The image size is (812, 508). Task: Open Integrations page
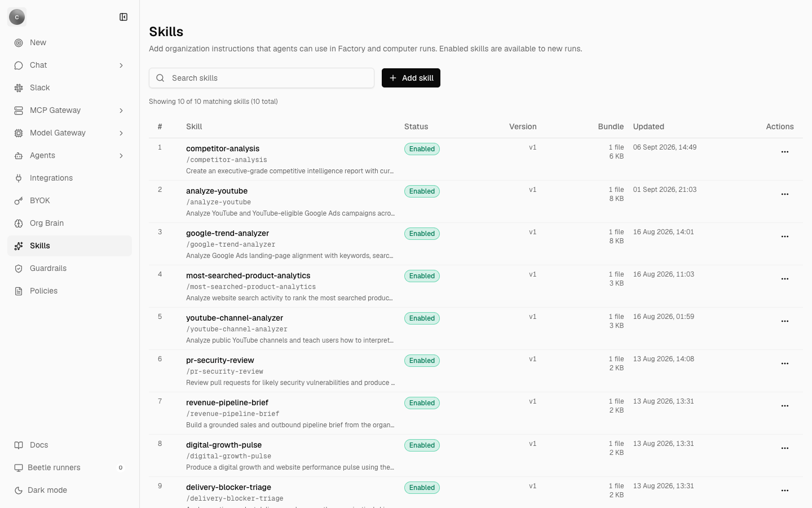[69, 178]
